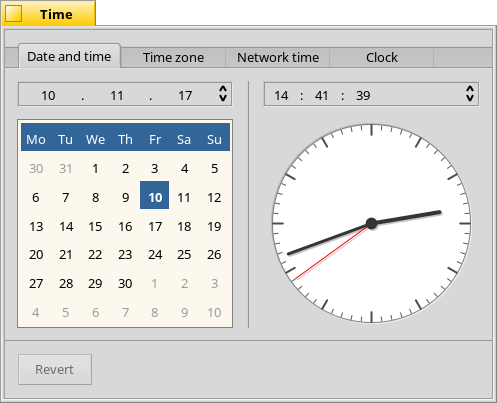Pick day 22 in the calendar

[95, 255]
